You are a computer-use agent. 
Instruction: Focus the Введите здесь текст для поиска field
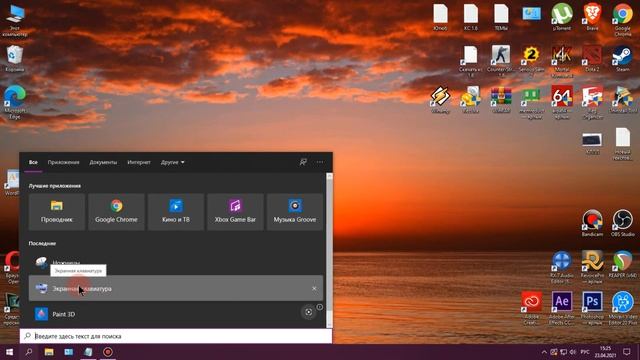click(176, 336)
